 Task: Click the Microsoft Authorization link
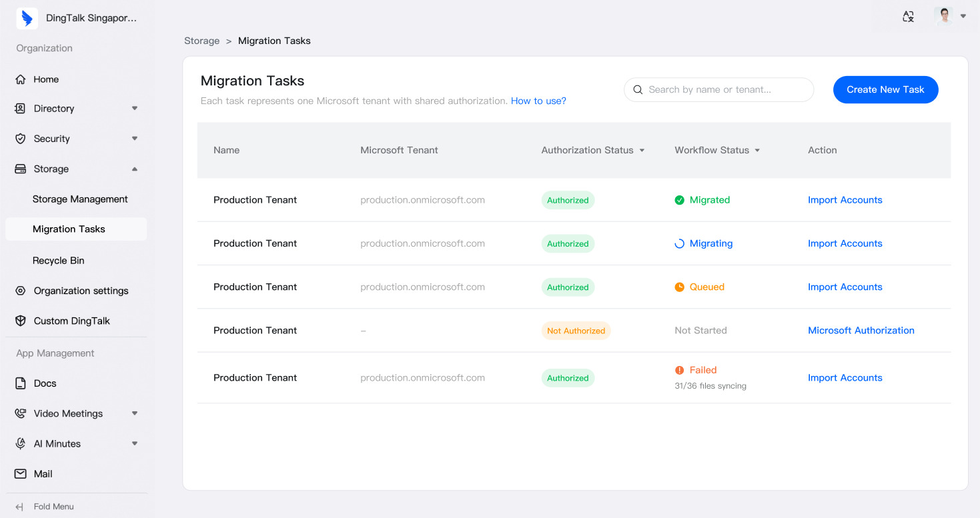pyautogui.click(x=861, y=330)
